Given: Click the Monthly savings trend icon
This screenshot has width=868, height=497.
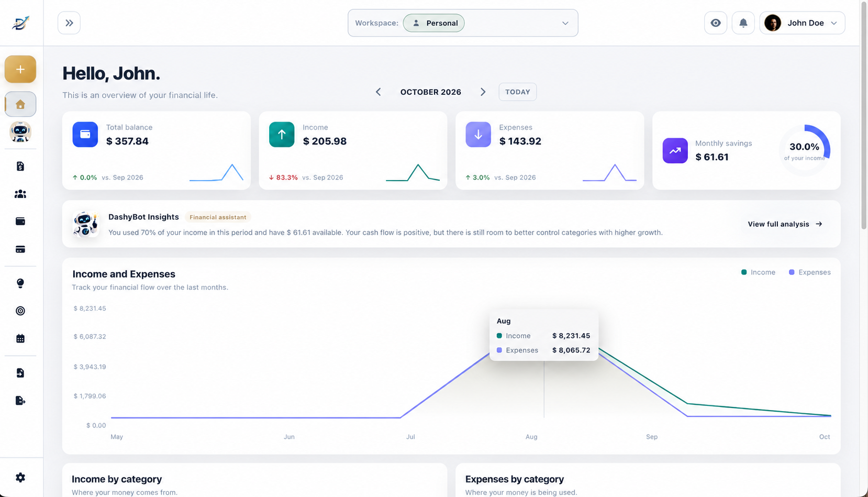Looking at the screenshot, I should pos(675,151).
